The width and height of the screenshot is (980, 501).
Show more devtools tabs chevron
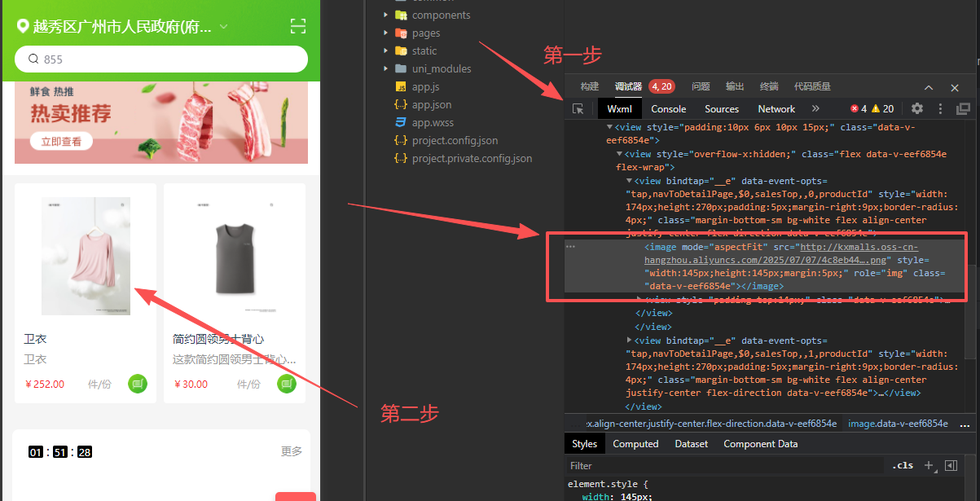815,108
